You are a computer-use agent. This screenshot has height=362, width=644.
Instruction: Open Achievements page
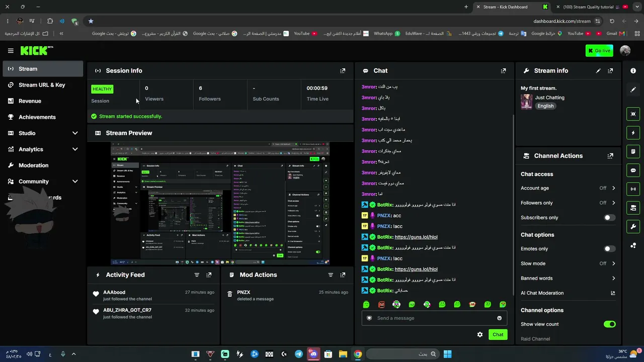pyautogui.click(x=43, y=117)
